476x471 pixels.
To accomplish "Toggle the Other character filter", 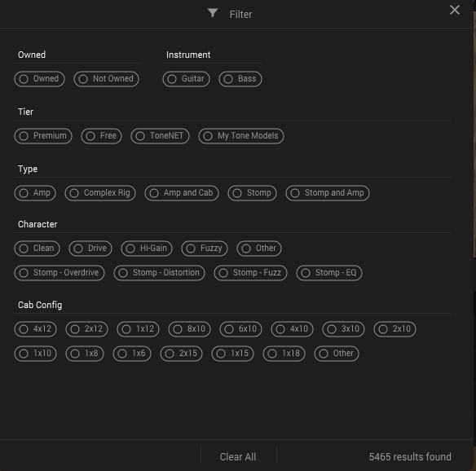I will (x=259, y=249).
